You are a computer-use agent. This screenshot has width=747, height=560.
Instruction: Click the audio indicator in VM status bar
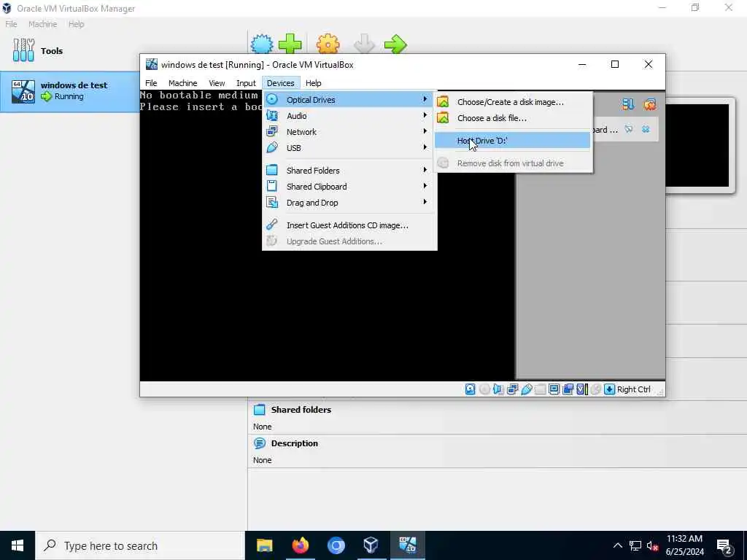point(498,389)
